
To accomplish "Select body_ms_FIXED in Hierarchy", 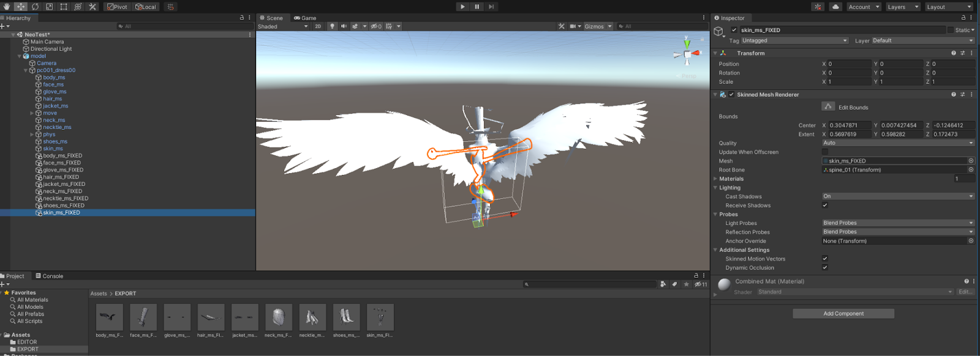I will [x=62, y=155].
